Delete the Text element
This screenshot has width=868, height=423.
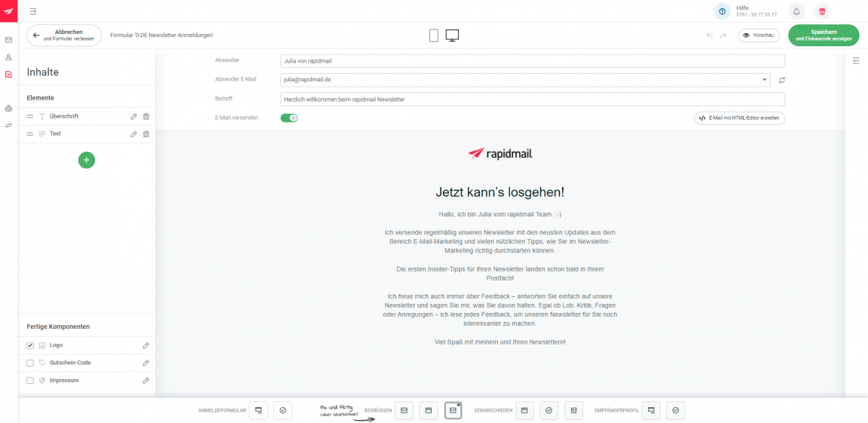pyautogui.click(x=146, y=134)
